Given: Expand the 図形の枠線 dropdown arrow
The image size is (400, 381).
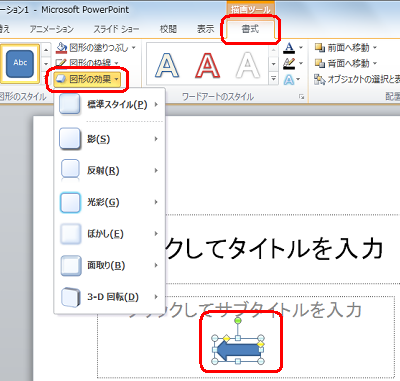Looking at the screenshot, I should pos(116,63).
